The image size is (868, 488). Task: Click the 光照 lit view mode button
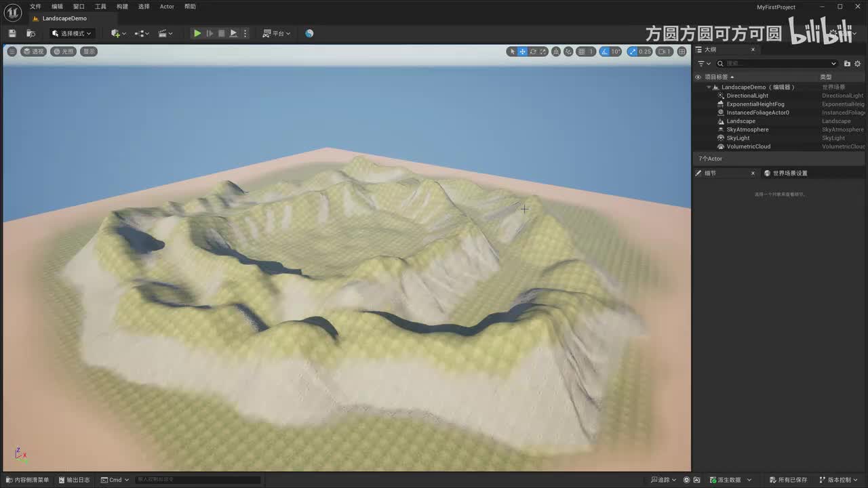[x=63, y=52]
